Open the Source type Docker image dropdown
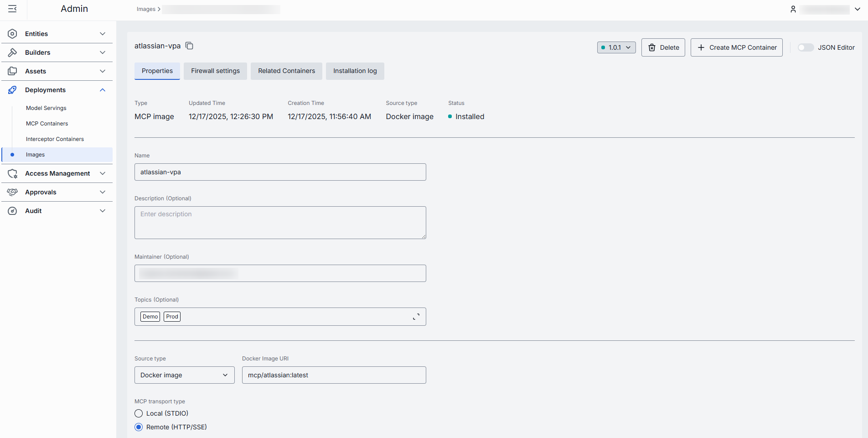Image resolution: width=868 pixels, height=438 pixels. (x=184, y=375)
